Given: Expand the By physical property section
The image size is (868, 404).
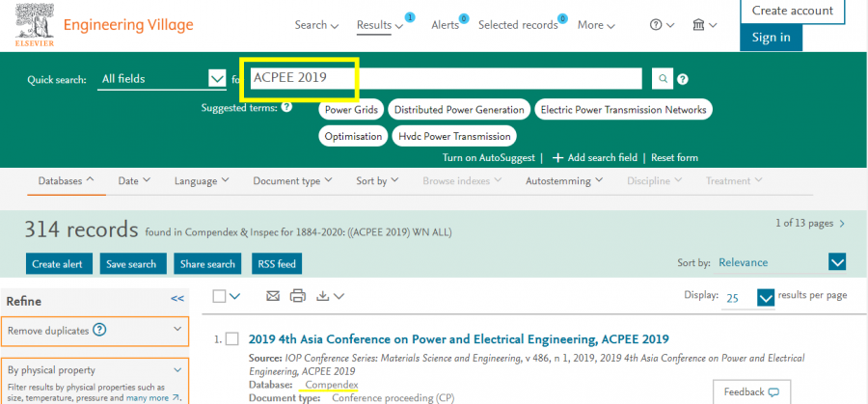Looking at the screenshot, I should click(x=177, y=369).
